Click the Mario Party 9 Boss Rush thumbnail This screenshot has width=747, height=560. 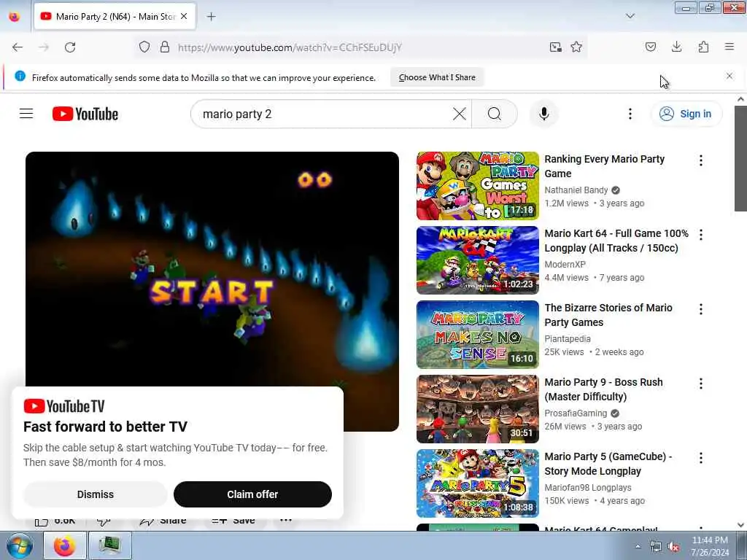point(477,409)
